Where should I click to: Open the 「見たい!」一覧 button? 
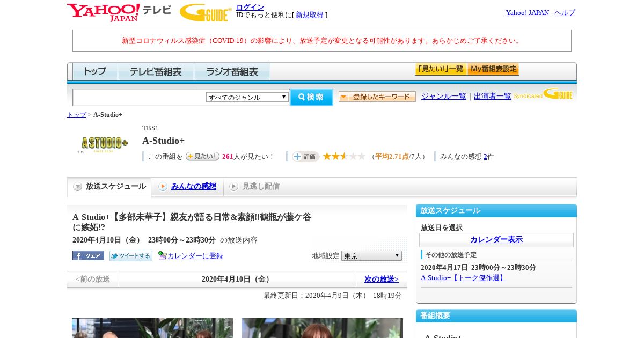click(x=441, y=69)
